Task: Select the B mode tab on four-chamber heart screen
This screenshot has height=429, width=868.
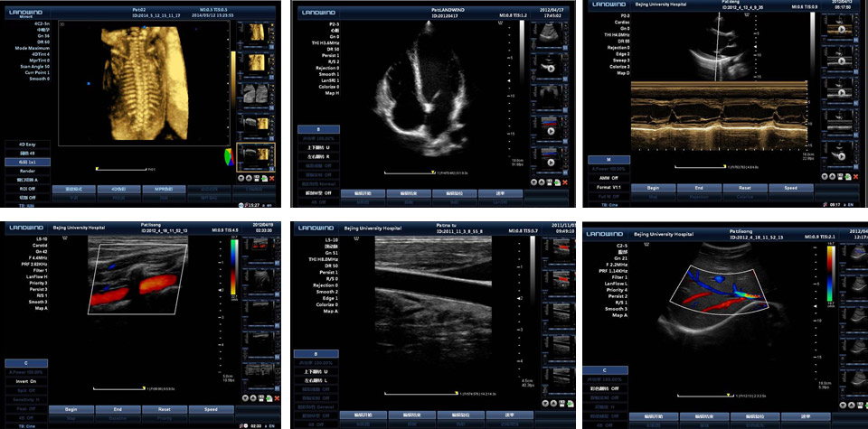Action: tap(318, 129)
